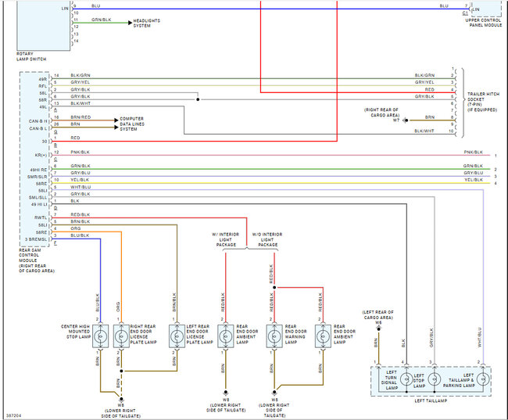Select the Upper Control Panel Module box
The height and width of the screenshot is (420, 508).
pyautogui.click(x=486, y=9)
